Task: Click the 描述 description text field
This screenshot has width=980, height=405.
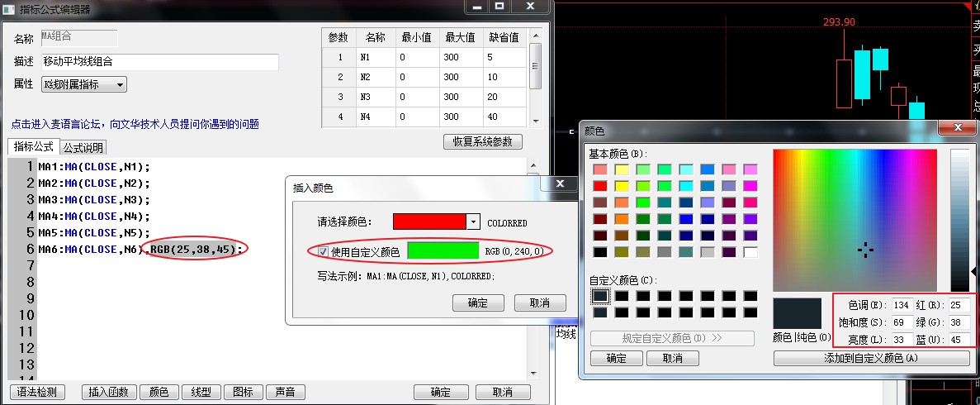Action: click(159, 62)
